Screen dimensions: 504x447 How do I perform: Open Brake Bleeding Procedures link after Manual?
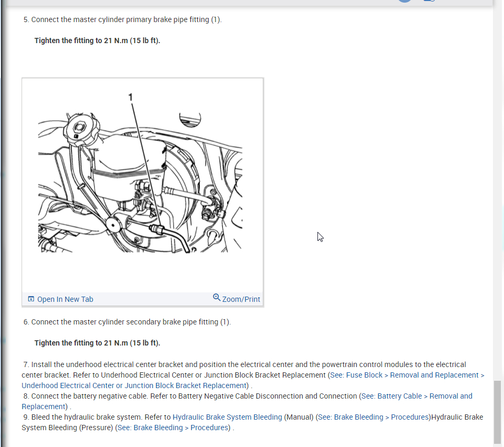[373, 417]
